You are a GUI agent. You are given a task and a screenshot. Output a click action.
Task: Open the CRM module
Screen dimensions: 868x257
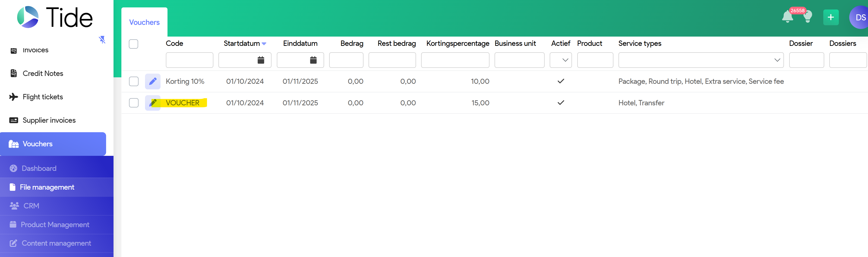[x=31, y=206]
